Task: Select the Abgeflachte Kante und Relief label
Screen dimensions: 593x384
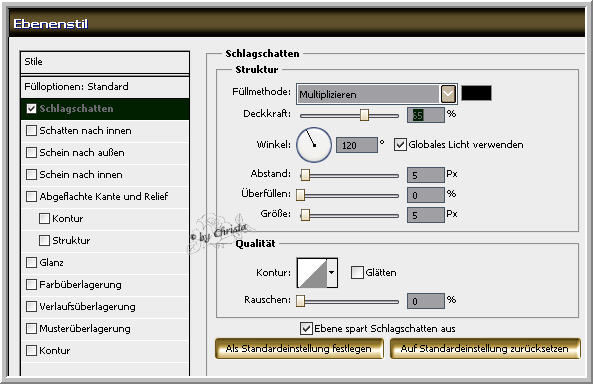Action: (104, 197)
